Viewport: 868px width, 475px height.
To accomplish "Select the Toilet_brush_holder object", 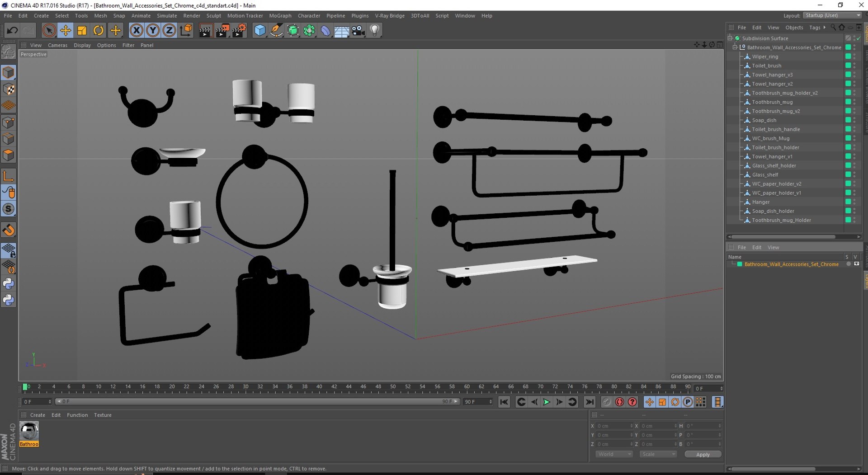I will pos(775,147).
